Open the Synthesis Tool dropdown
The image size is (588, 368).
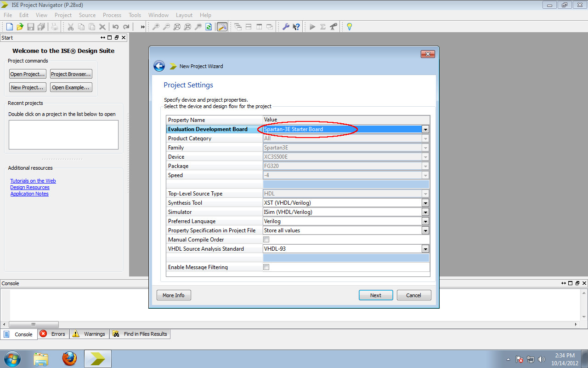click(425, 202)
